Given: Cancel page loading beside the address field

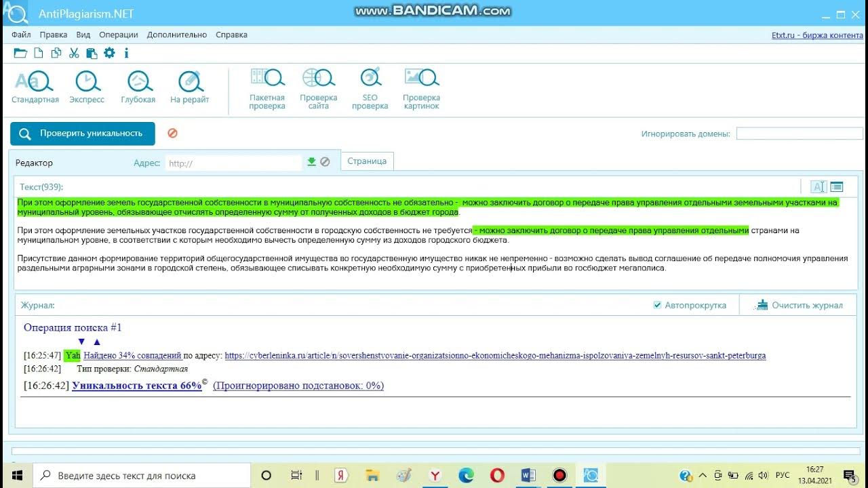Looking at the screenshot, I should click(325, 162).
